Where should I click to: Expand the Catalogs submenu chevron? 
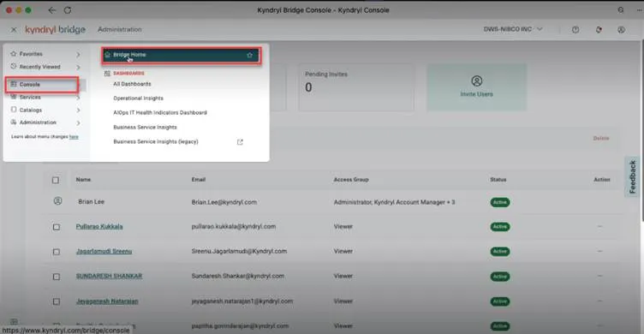[78, 110]
